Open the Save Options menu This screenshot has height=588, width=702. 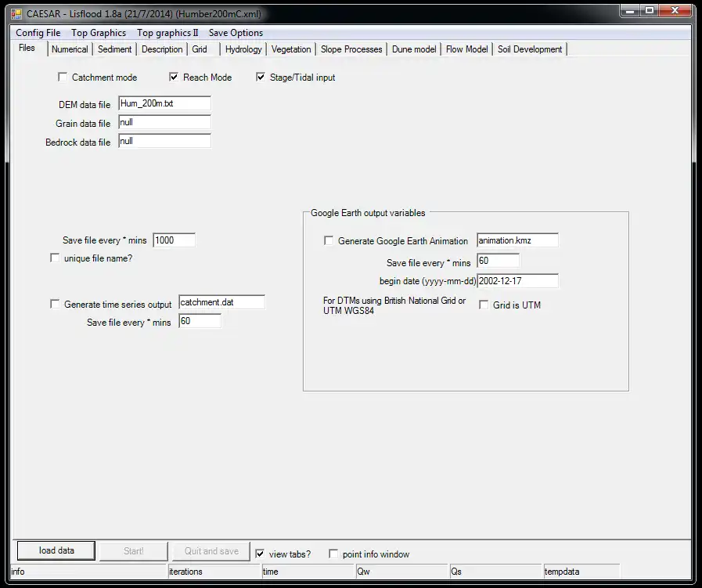pyautogui.click(x=236, y=33)
